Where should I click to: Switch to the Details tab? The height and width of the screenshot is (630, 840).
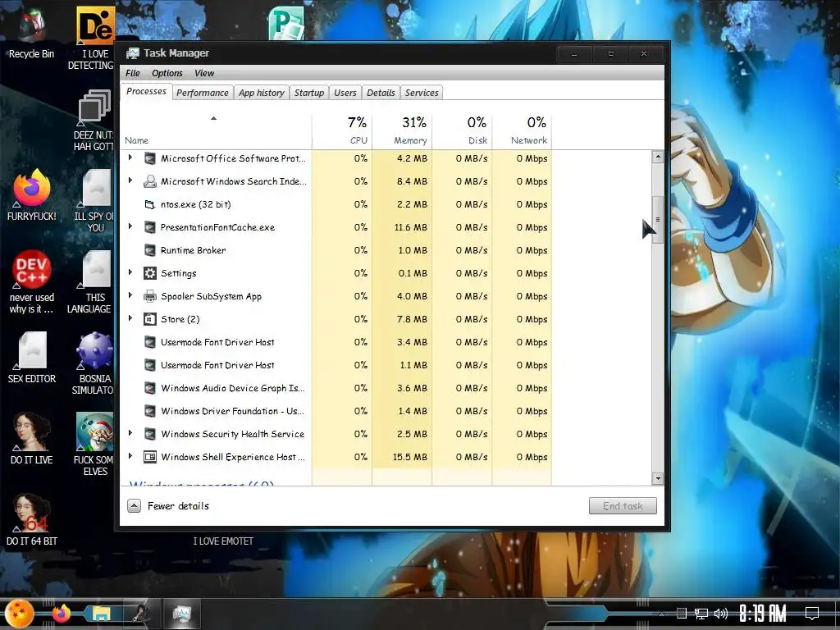pyautogui.click(x=381, y=93)
